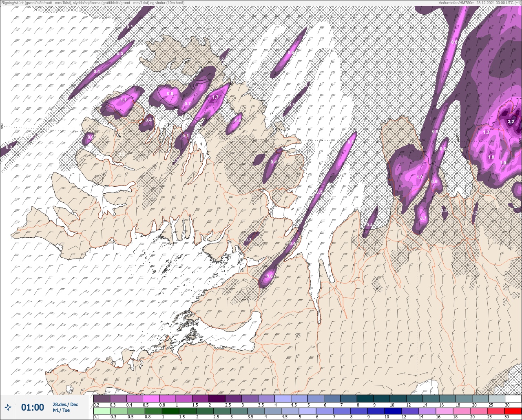This screenshot has width=522, height=420.
Task: Pick the bright pink 0.5 swatch in the upper legend
Action: point(151,398)
